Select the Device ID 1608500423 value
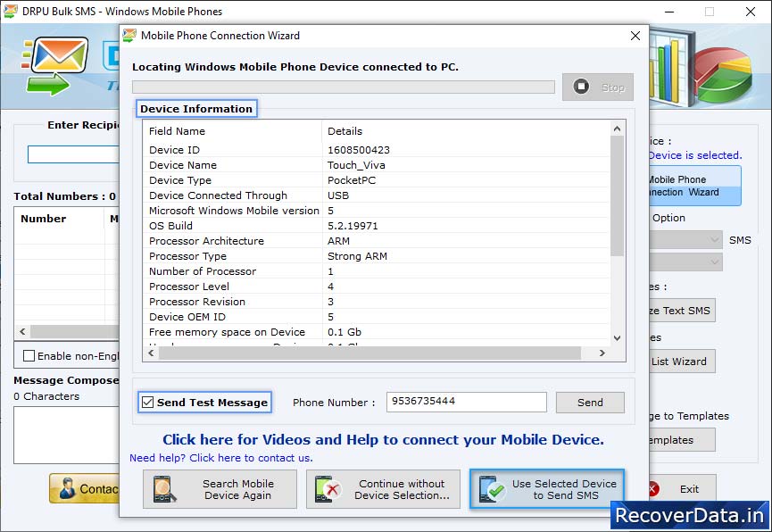The height and width of the screenshot is (532, 772). 359,150
